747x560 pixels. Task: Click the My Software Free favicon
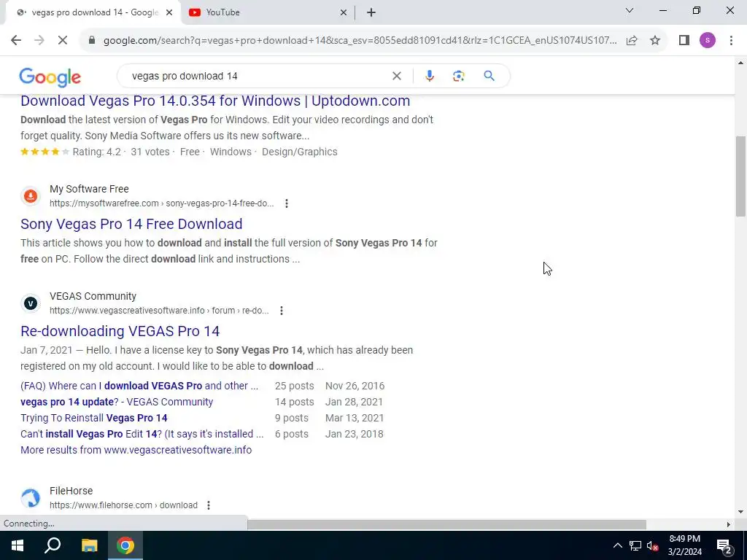[x=31, y=195]
